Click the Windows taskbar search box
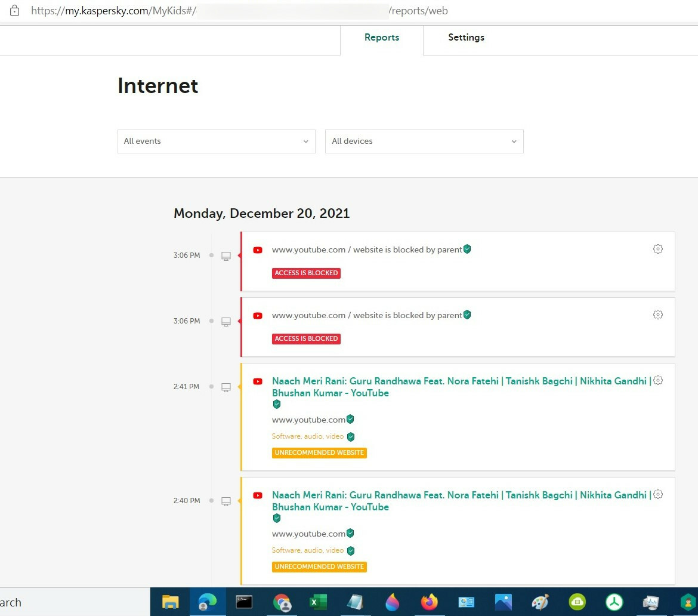 75,602
